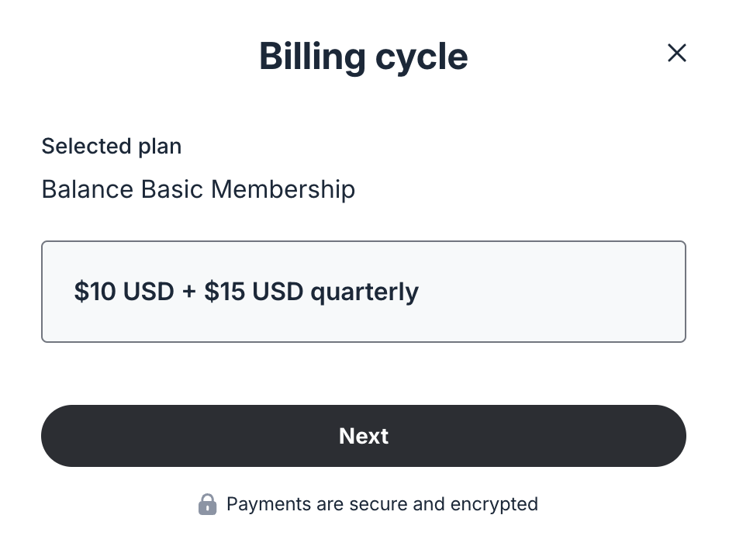
Task: Select the $10 USD + $15 USD quarterly option
Action: (364, 292)
